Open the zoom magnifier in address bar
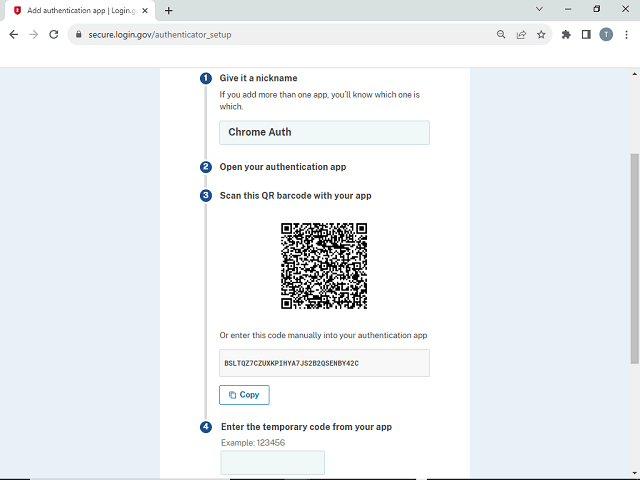 click(501, 35)
